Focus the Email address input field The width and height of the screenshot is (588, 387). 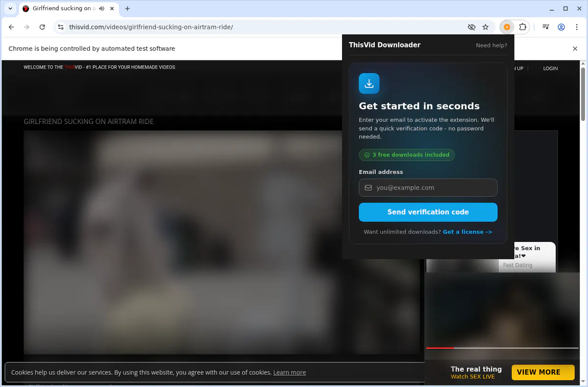pos(428,188)
